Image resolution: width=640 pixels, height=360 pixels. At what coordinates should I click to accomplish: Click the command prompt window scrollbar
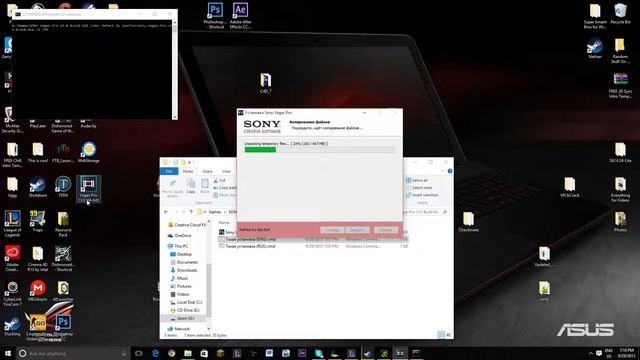tap(175, 69)
